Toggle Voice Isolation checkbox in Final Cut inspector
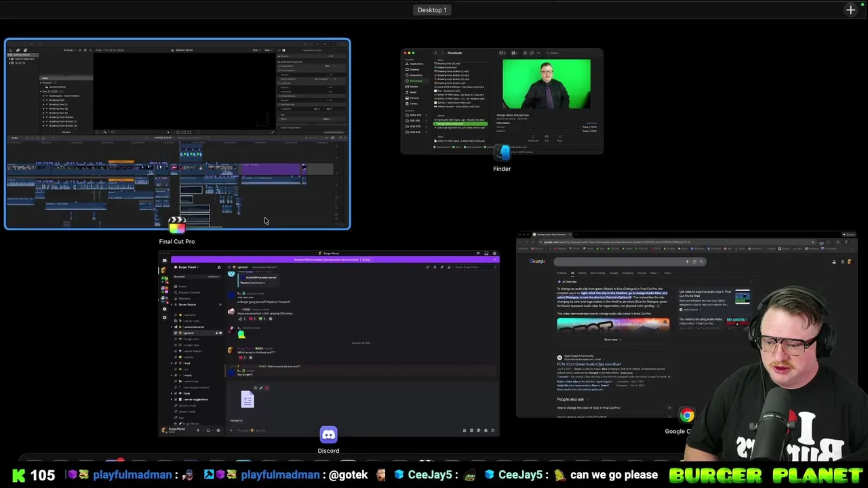The image size is (868, 488). point(279,70)
